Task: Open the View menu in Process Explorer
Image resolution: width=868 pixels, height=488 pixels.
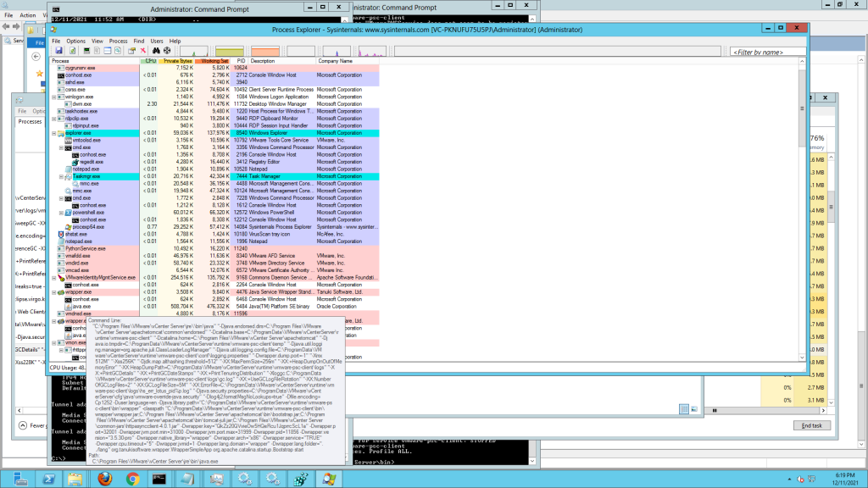Action: [97, 41]
